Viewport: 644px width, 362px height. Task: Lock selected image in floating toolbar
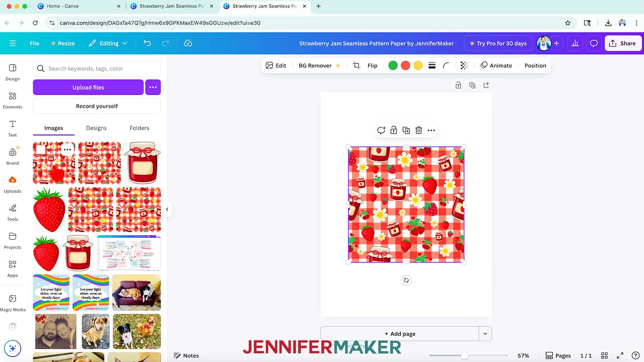[x=393, y=130]
